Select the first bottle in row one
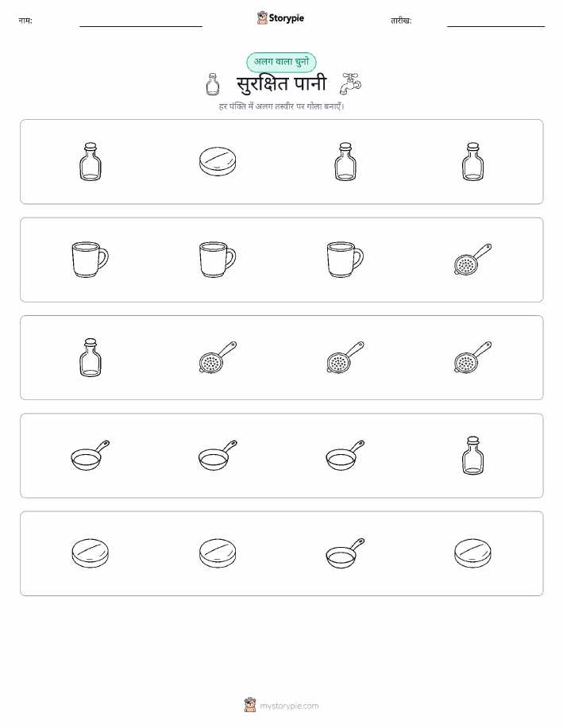This screenshot has width=563, height=728. tap(90, 162)
